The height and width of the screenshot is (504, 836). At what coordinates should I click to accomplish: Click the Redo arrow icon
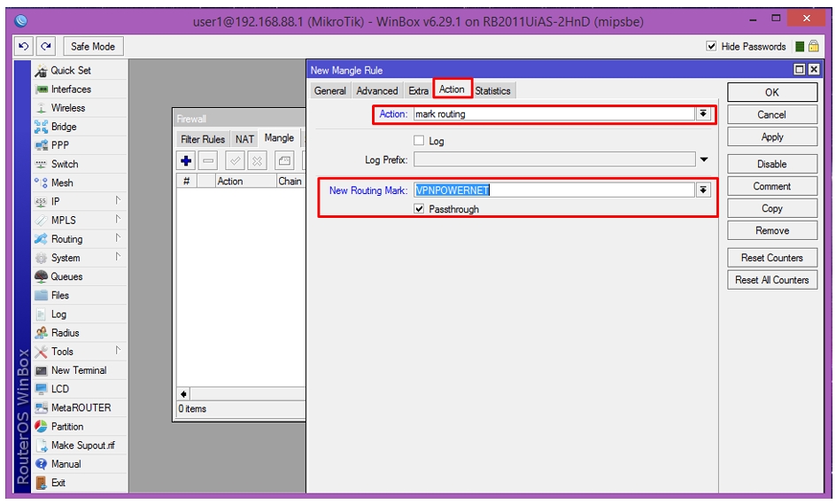[x=46, y=46]
